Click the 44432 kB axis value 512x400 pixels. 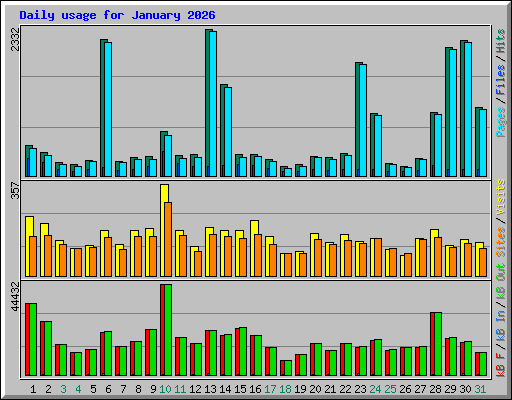pyautogui.click(x=15, y=296)
